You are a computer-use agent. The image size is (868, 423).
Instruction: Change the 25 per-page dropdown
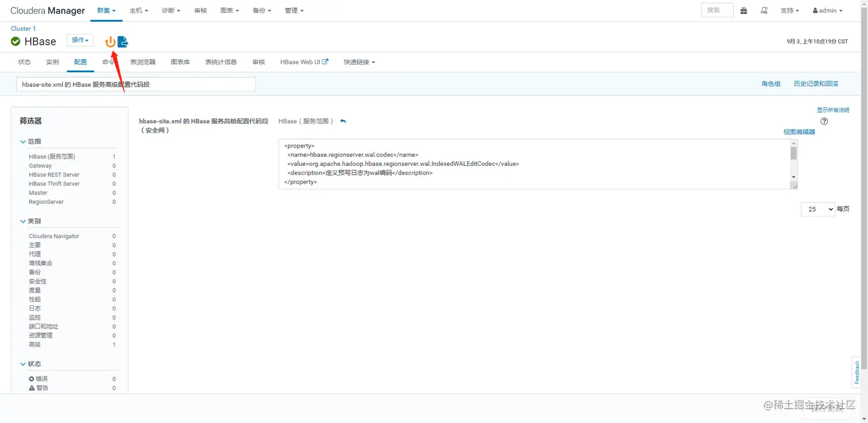(x=817, y=209)
